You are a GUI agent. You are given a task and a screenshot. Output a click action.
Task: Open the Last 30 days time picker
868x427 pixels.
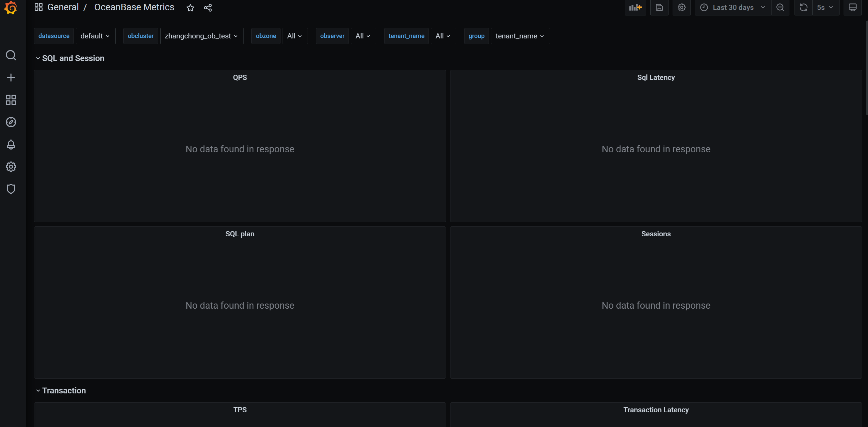(733, 8)
